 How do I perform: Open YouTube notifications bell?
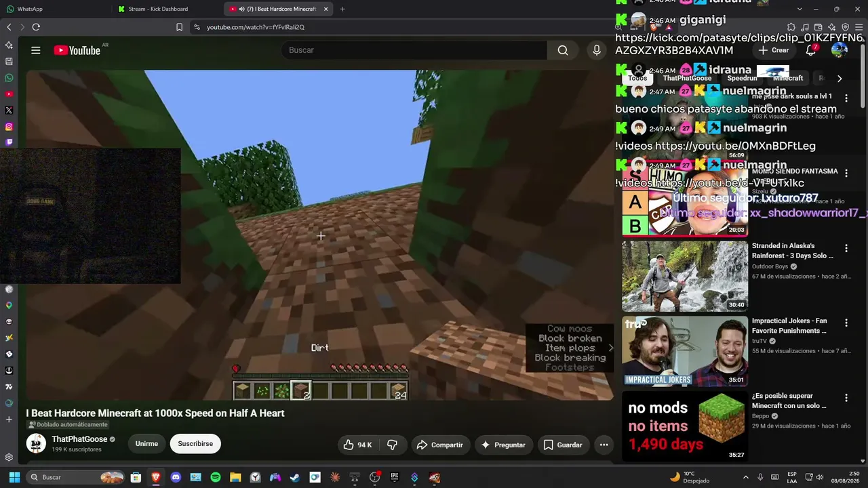[x=811, y=50]
